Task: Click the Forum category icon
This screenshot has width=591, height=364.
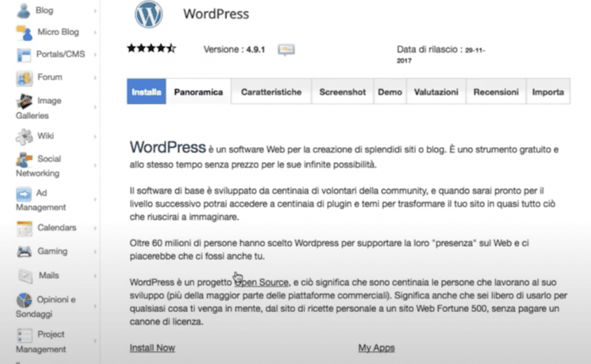Action: pyautogui.click(x=24, y=78)
